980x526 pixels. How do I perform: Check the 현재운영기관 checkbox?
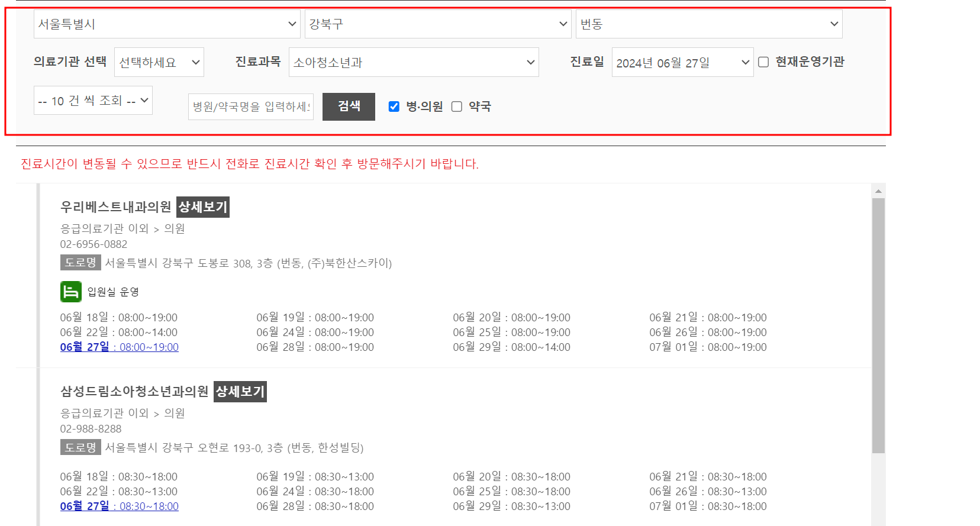point(763,62)
